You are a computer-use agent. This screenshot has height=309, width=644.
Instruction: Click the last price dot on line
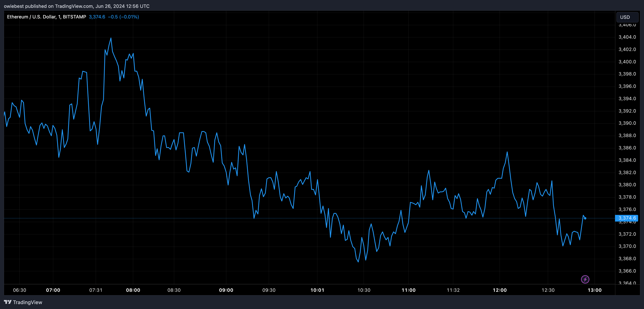[x=585, y=218]
